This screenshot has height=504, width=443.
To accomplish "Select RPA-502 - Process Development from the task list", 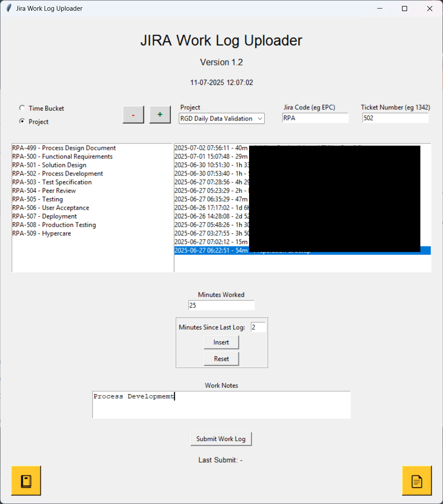I will coord(57,173).
